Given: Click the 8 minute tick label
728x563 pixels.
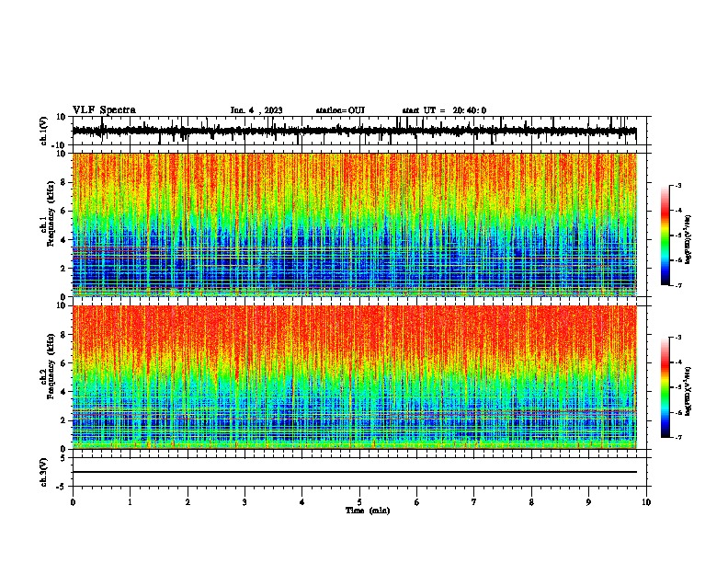Looking at the screenshot, I should (x=531, y=502).
